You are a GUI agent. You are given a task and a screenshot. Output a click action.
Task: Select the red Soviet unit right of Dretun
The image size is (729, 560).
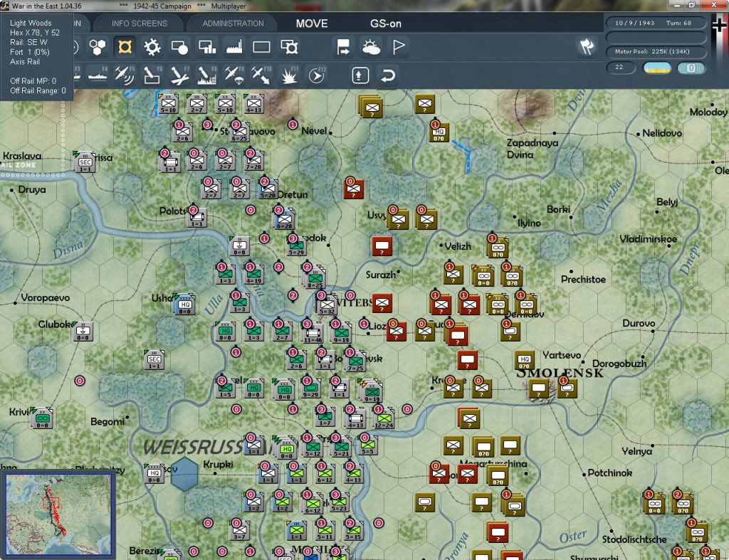pyautogui.click(x=353, y=189)
